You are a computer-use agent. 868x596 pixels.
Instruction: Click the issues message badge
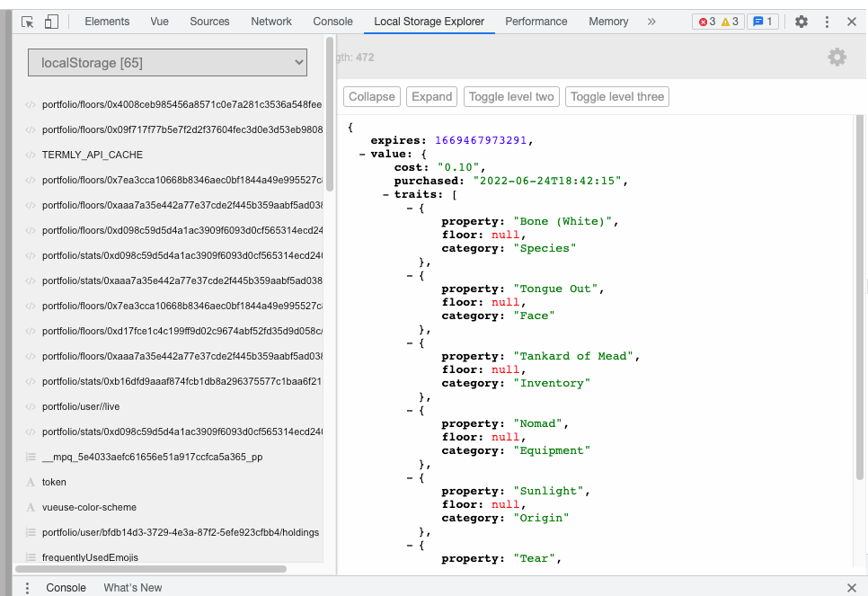point(763,22)
